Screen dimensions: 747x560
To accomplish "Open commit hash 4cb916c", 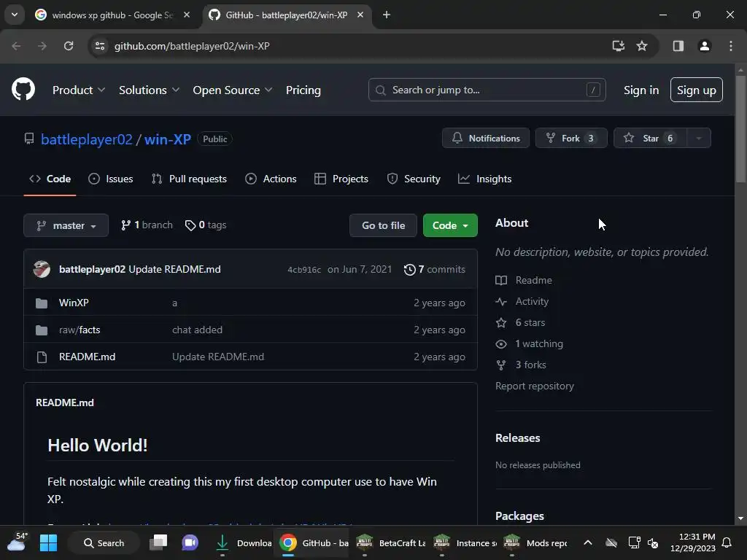I will 304,270.
